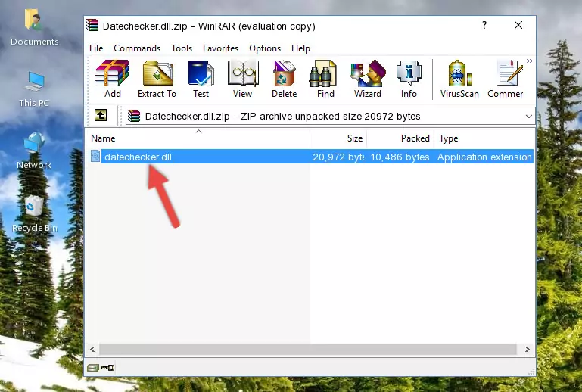Select the Recycle Bin desktop icon
Viewport: 582px width, 392px height.
click(x=35, y=215)
